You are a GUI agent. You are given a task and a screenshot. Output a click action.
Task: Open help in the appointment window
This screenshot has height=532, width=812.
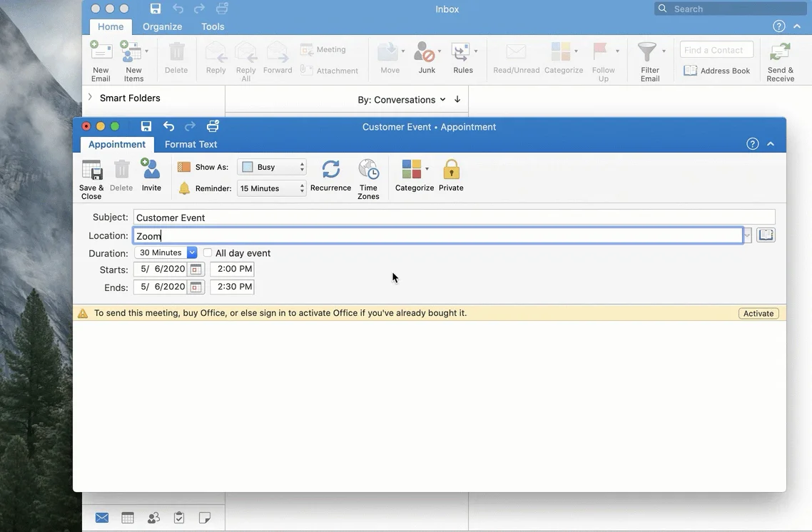coord(753,144)
